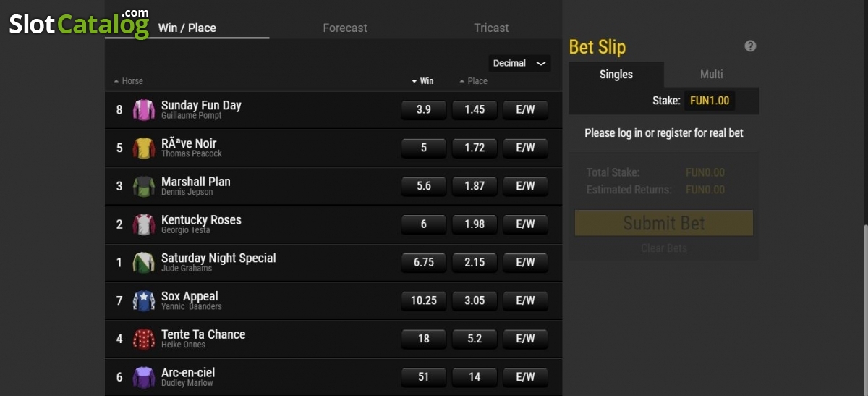Toggle E/W bet for Arc-en-ciel

point(525,376)
